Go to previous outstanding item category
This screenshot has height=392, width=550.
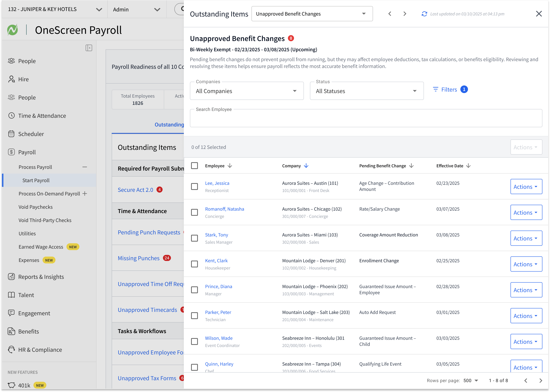click(390, 14)
